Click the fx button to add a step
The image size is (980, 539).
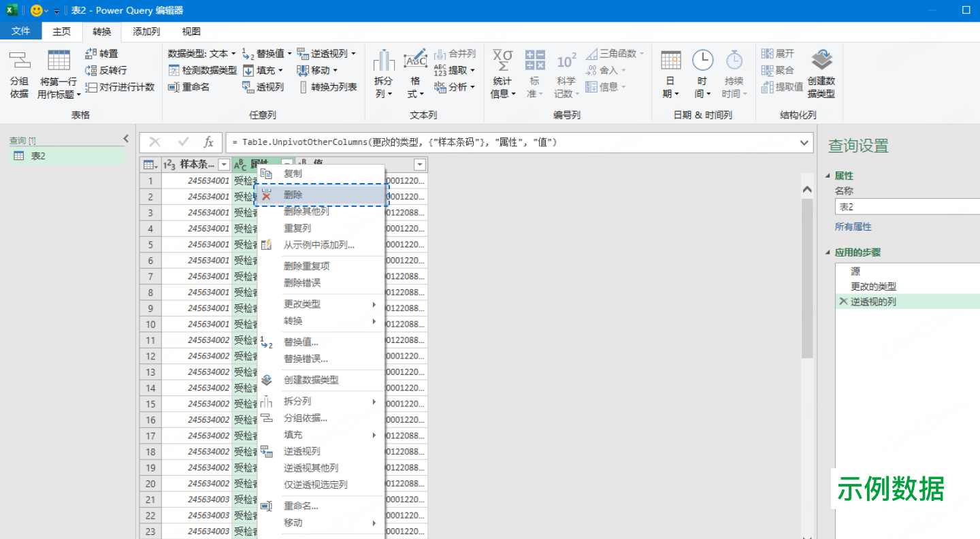210,142
